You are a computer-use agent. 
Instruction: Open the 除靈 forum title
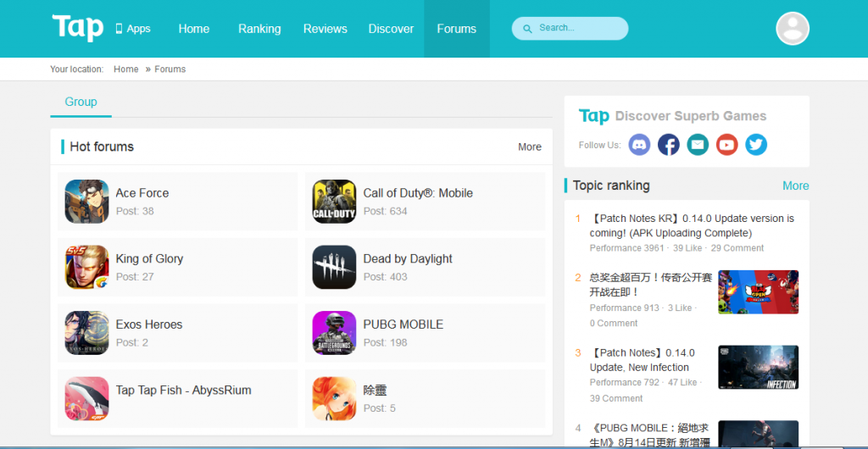click(x=375, y=391)
